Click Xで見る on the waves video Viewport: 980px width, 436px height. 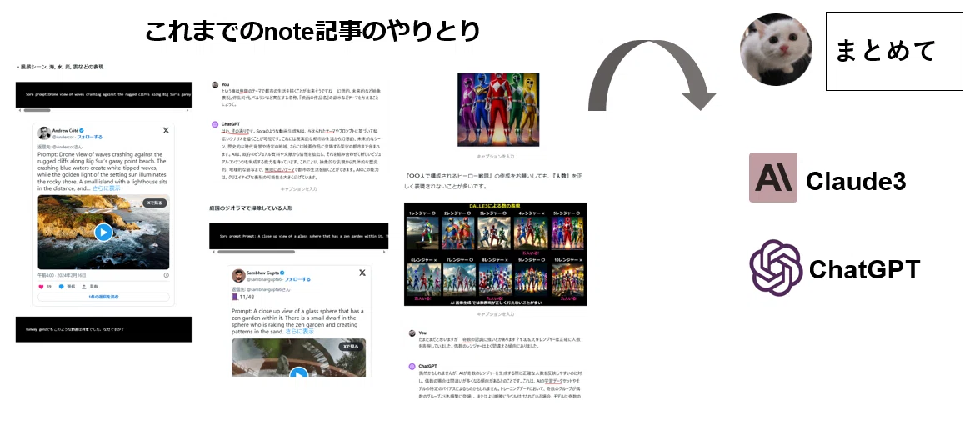(155, 203)
